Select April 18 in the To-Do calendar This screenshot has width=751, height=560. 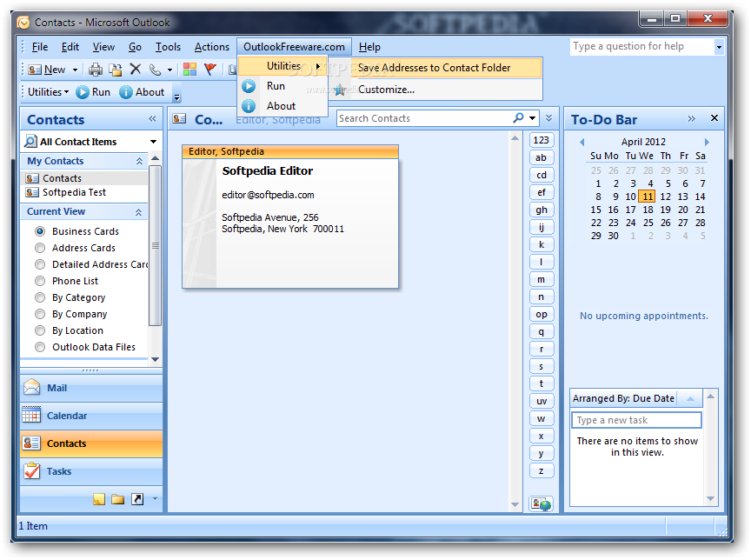648,210
